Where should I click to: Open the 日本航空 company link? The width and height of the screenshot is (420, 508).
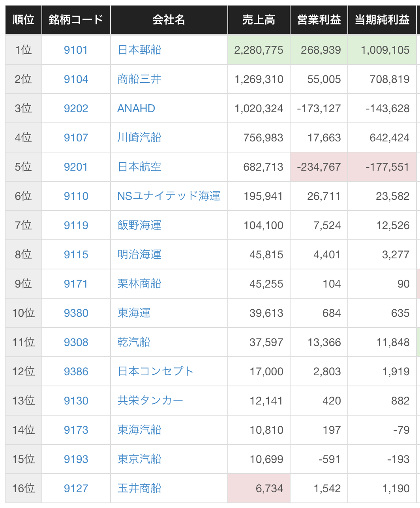click(139, 167)
